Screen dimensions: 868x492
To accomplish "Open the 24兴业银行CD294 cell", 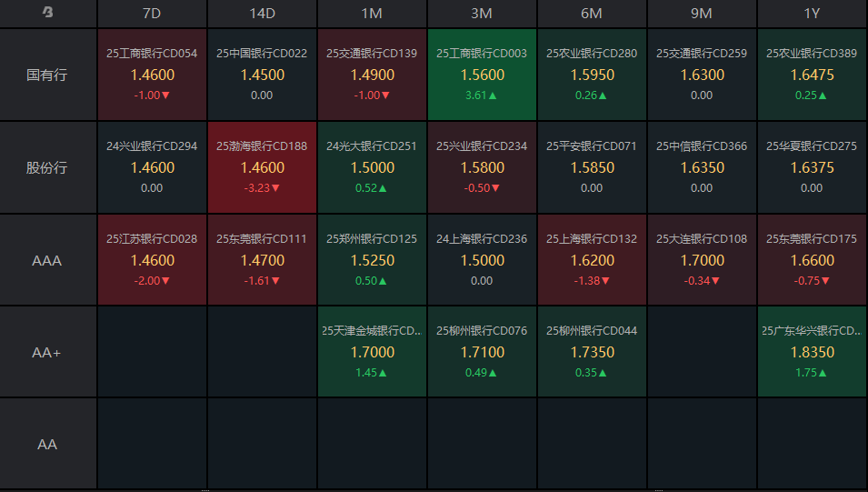I will [152, 167].
